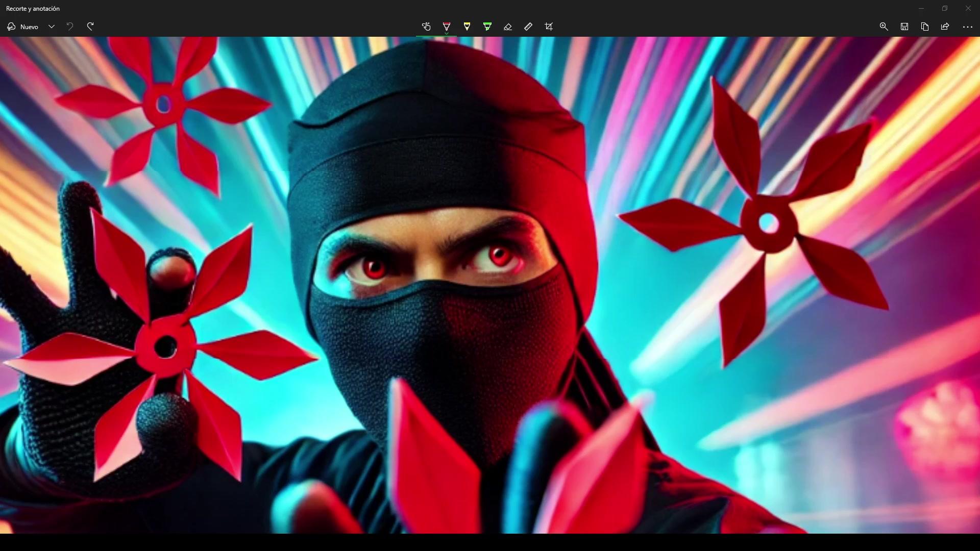Share the current snip
Viewport: 980px width, 551px height.
coord(945,27)
